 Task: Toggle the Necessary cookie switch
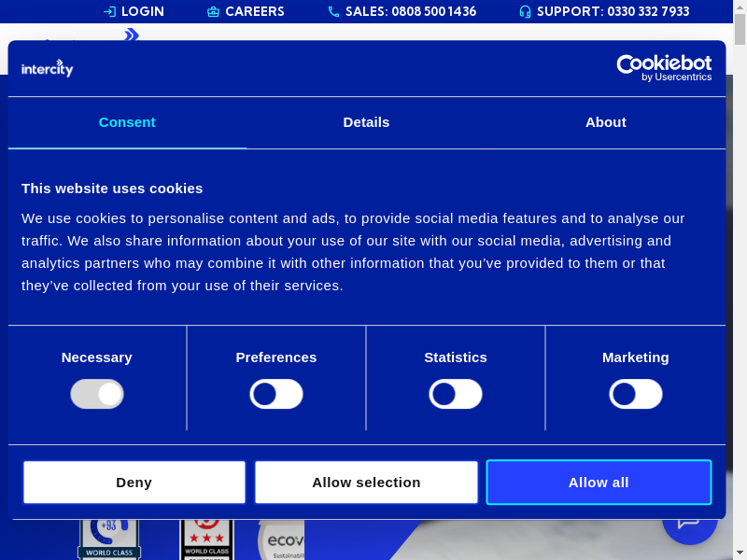(x=97, y=394)
